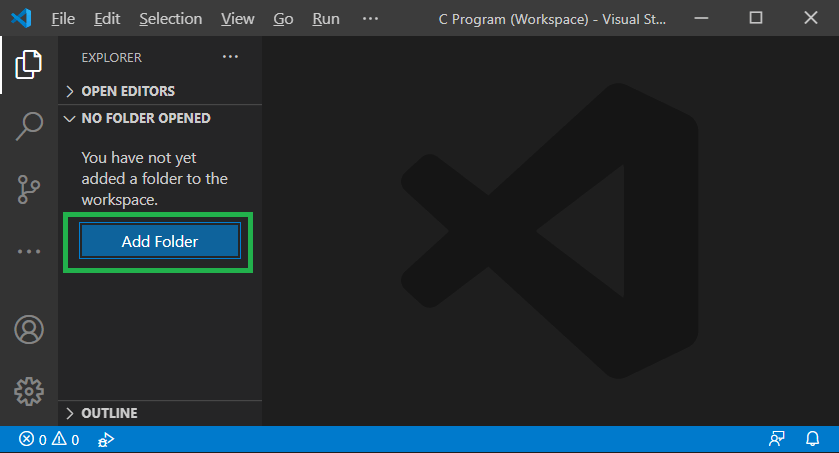Screen dimensions: 839x453
Task: Show warnings count in status bar
Action: click(66, 440)
